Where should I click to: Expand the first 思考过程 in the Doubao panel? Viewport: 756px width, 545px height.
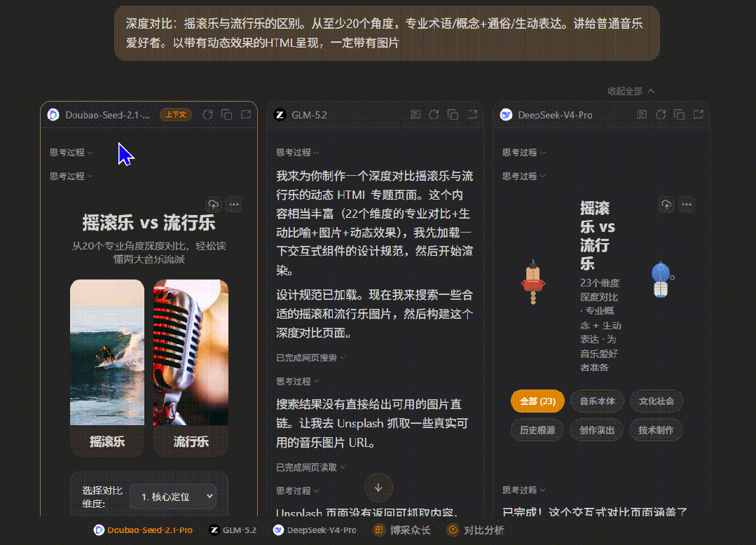pyautogui.click(x=71, y=152)
